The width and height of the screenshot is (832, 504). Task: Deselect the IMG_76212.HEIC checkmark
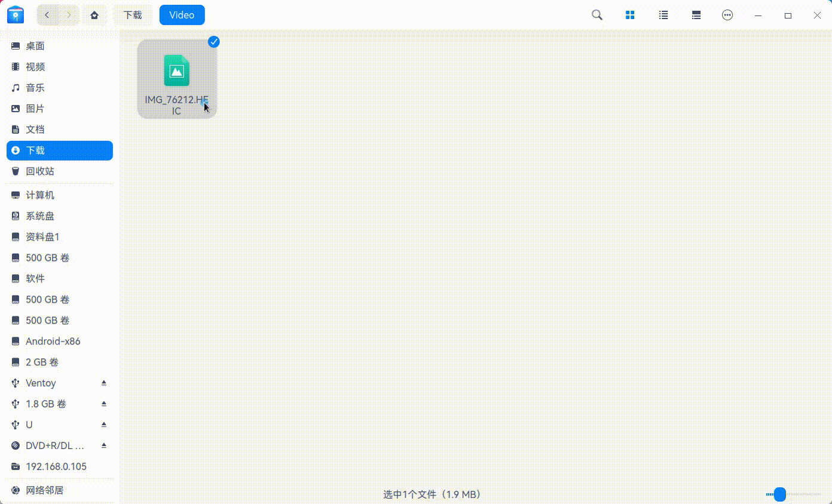click(x=213, y=42)
